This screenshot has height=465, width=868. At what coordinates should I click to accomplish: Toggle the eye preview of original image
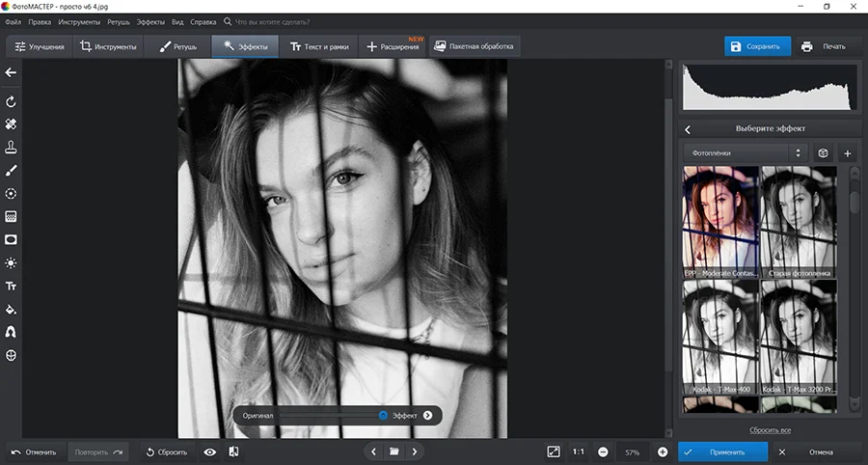[209, 451]
